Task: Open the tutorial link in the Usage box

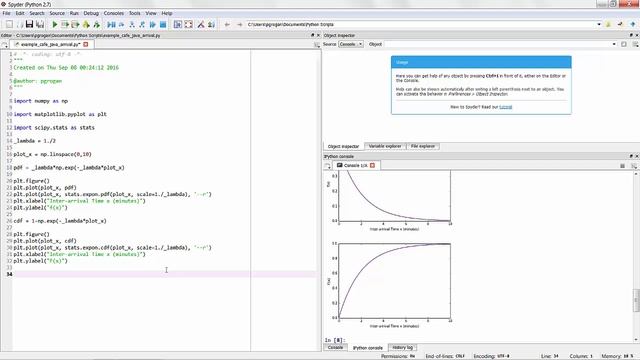Action: [x=505, y=107]
